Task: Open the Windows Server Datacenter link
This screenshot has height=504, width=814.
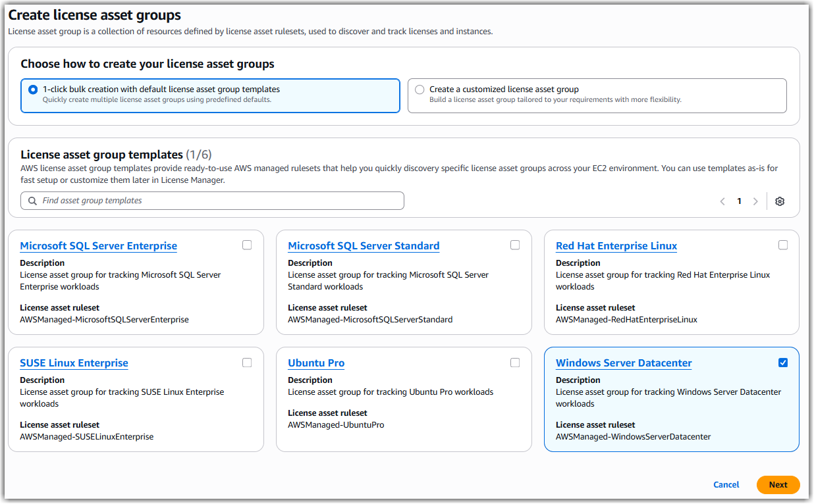Action: 623,363
